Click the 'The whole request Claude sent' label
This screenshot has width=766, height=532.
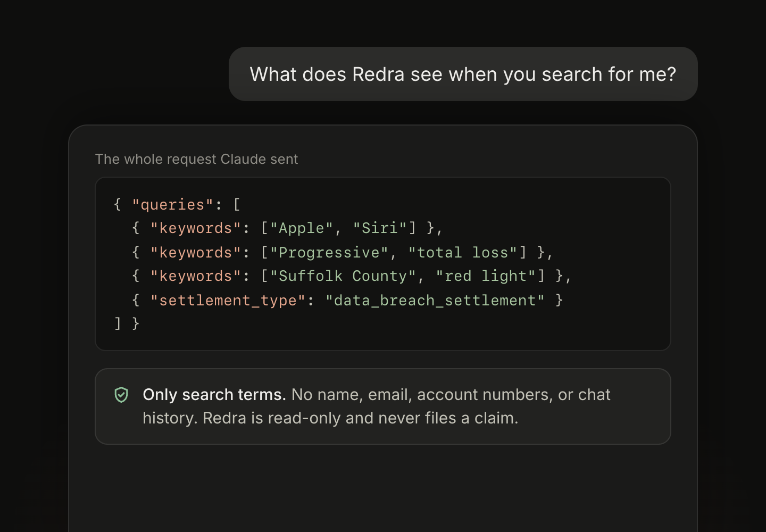(196, 159)
